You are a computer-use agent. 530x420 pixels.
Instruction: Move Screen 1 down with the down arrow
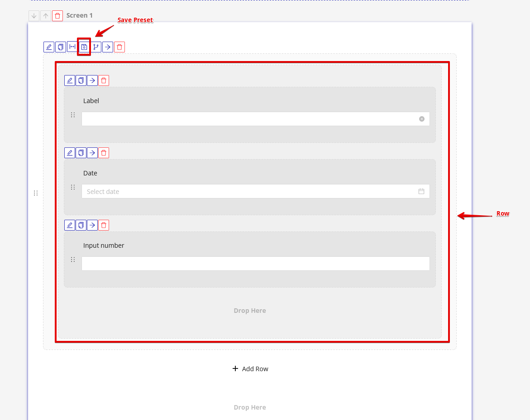pyautogui.click(x=34, y=16)
